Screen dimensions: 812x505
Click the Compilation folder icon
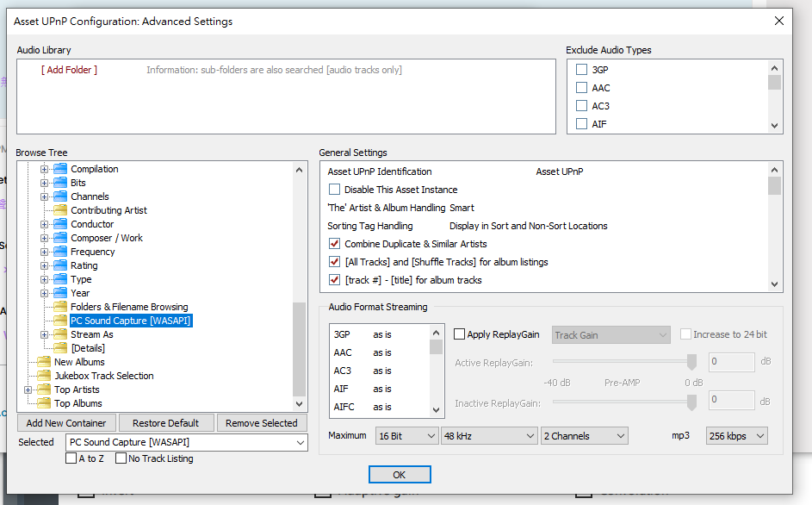[x=60, y=169]
